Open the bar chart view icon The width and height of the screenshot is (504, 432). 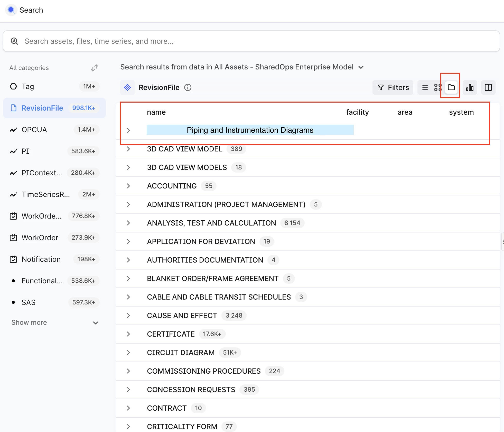(470, 87)
